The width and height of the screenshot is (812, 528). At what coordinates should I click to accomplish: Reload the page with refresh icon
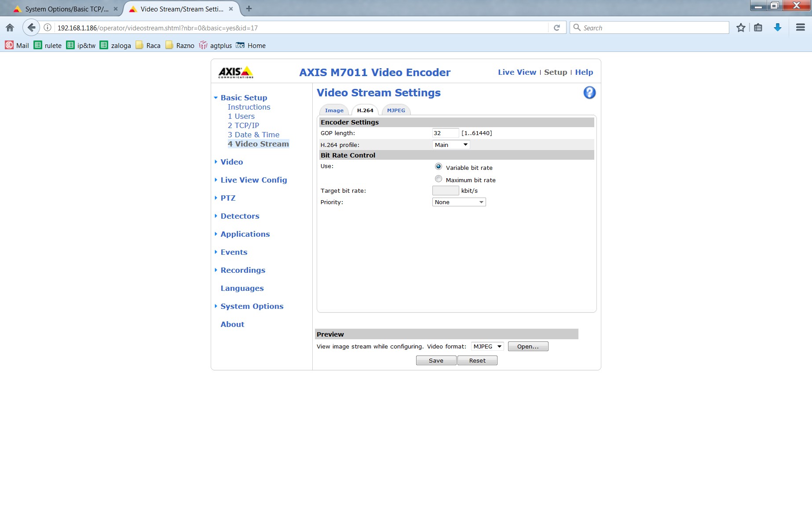[556, 28]
